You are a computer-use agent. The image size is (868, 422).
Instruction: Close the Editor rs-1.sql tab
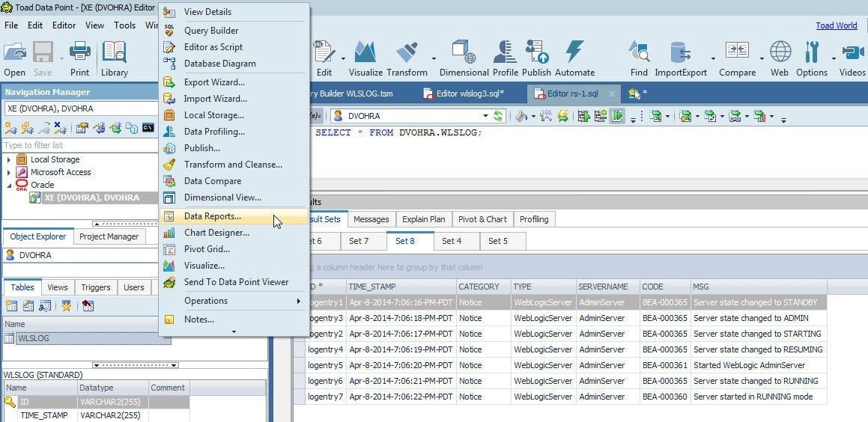[x=612, y=94]
